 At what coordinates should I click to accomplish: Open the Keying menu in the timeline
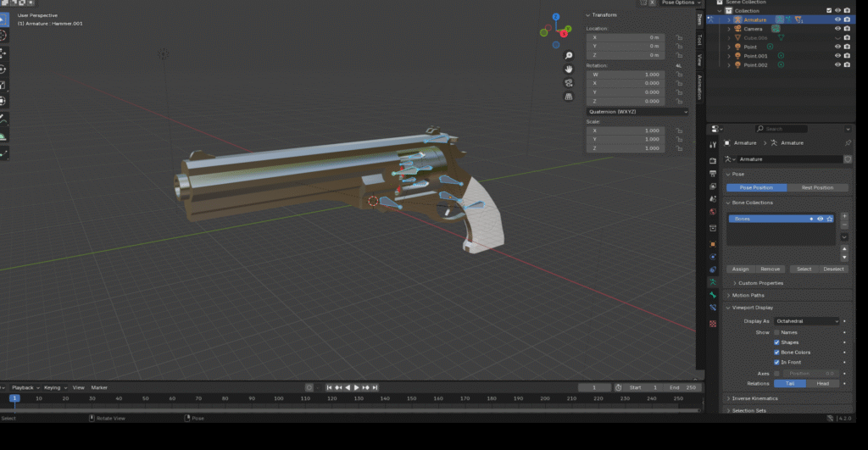tap(54, 387)
